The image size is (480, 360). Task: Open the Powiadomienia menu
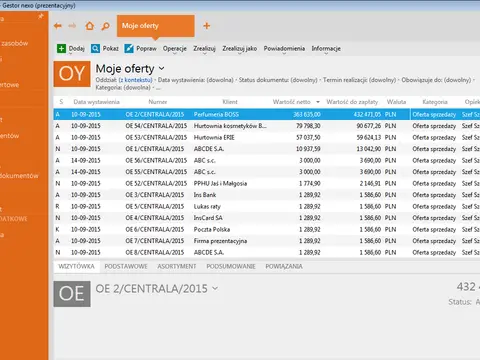[284, 49]
